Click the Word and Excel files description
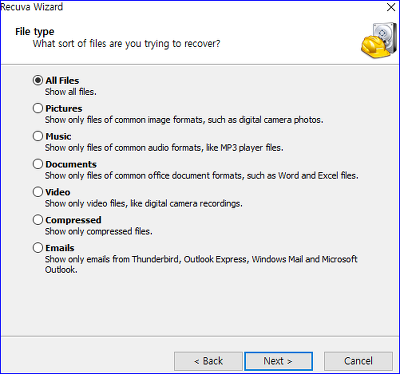This screenshot has height=374, width=400. point(202,175)
